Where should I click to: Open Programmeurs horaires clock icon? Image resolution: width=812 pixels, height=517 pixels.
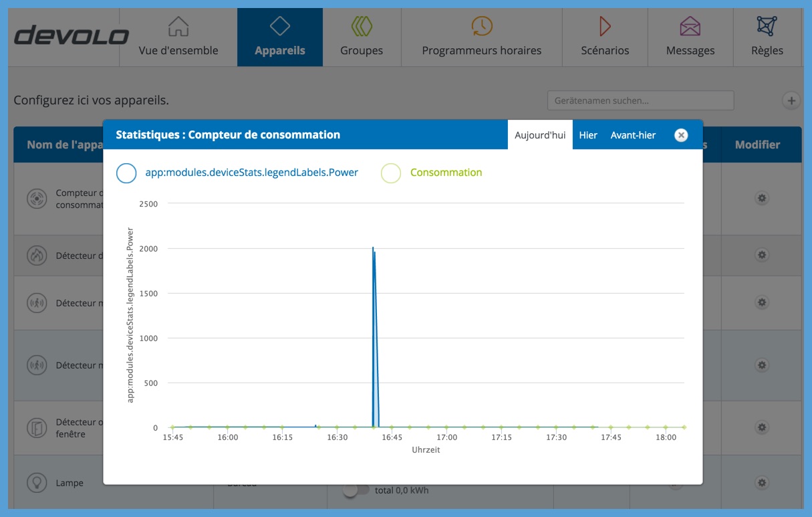481,27
